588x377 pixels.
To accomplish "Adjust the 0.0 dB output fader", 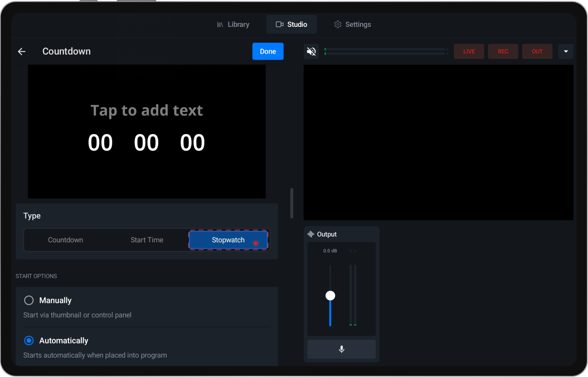I will (330, 295).
